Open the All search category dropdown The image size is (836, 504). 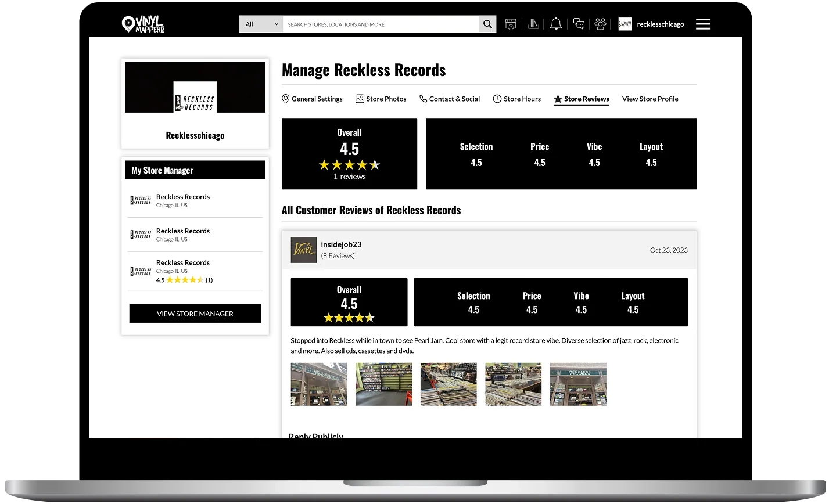tap(261, 24)
